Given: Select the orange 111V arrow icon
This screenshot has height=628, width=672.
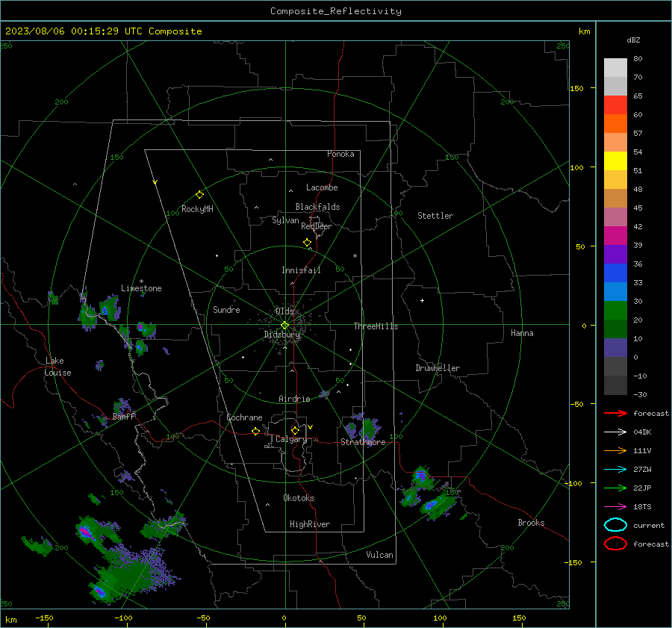Looking at the screenshot, I should point(615,450).
